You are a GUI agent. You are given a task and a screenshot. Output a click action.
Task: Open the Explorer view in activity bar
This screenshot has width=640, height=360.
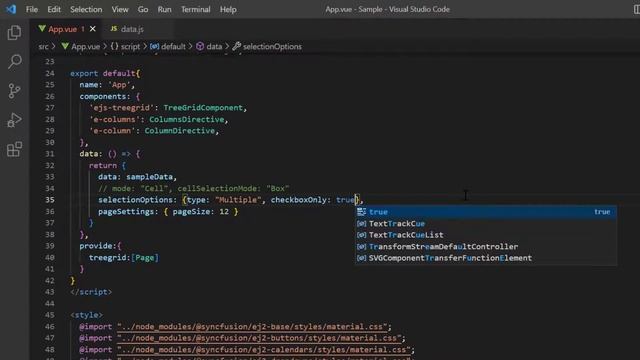coord(14,33)
